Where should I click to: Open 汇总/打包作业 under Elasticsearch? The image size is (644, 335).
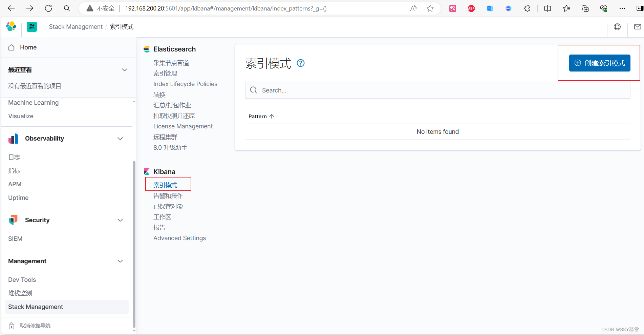tap(172, 105)
